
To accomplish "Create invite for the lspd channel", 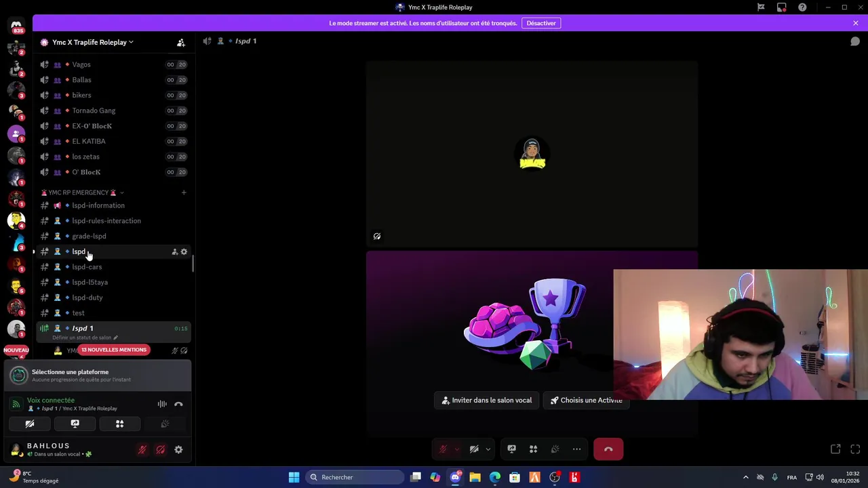I will 174,252.
